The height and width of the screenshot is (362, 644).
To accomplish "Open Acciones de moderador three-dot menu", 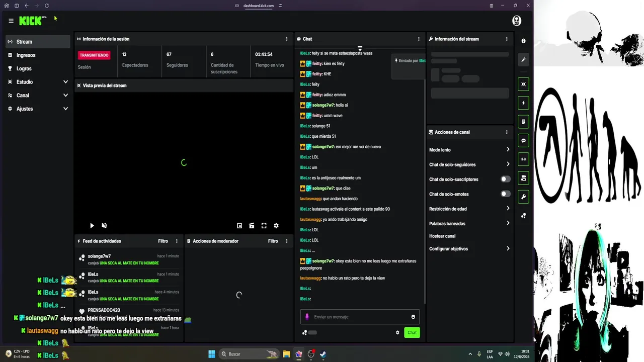I will [287, 241].
